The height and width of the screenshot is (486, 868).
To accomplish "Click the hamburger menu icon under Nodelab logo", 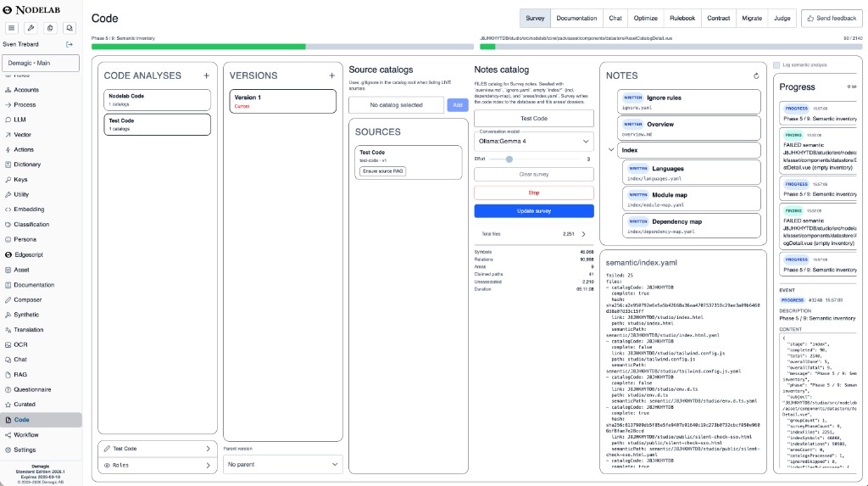I will coord(12,28).
